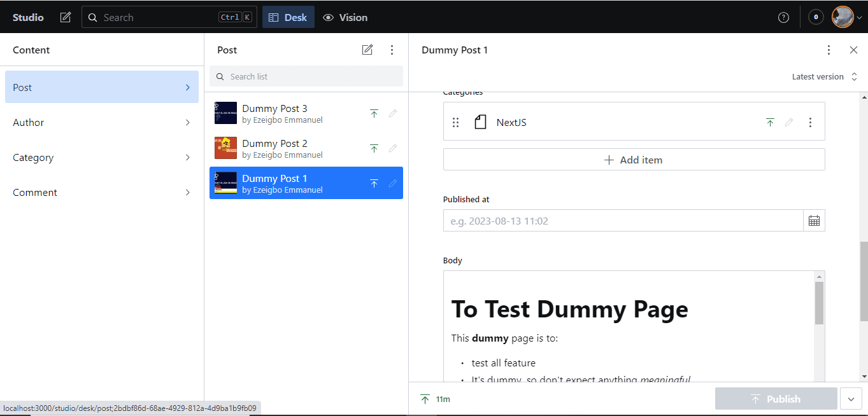Open the Post list three-dot menu
868x416 pixels.
392,50
